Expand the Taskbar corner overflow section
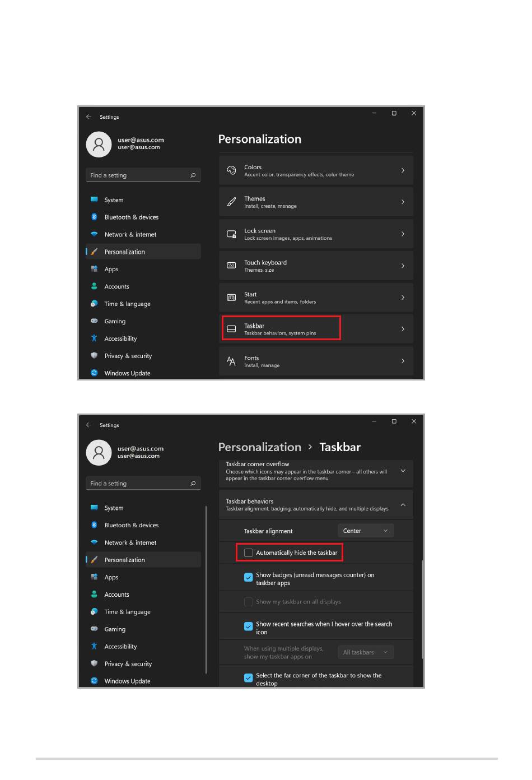Viewport: 532px width, 780px height. [403, 471]
